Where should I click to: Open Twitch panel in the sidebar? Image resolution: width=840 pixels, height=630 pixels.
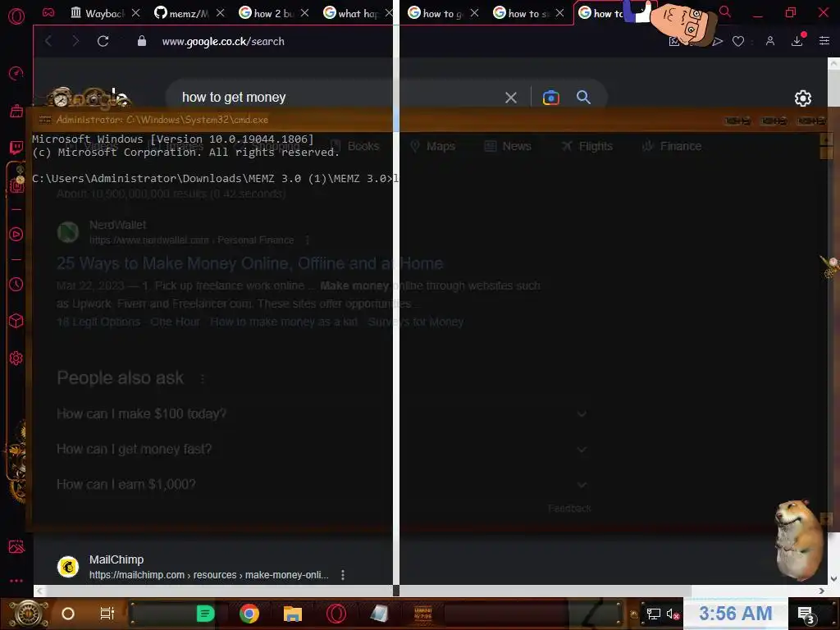[16, 148]
